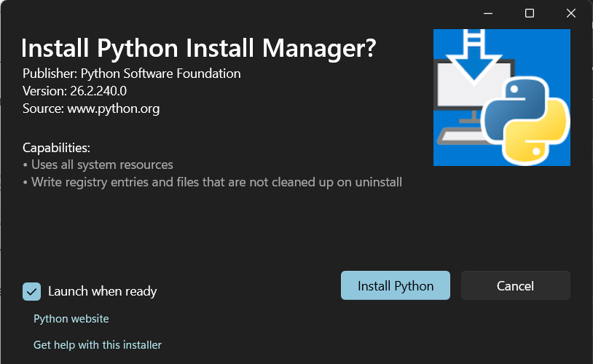Click the Install Python button
The width and height of the screenshot is (593, 364).
395,285
